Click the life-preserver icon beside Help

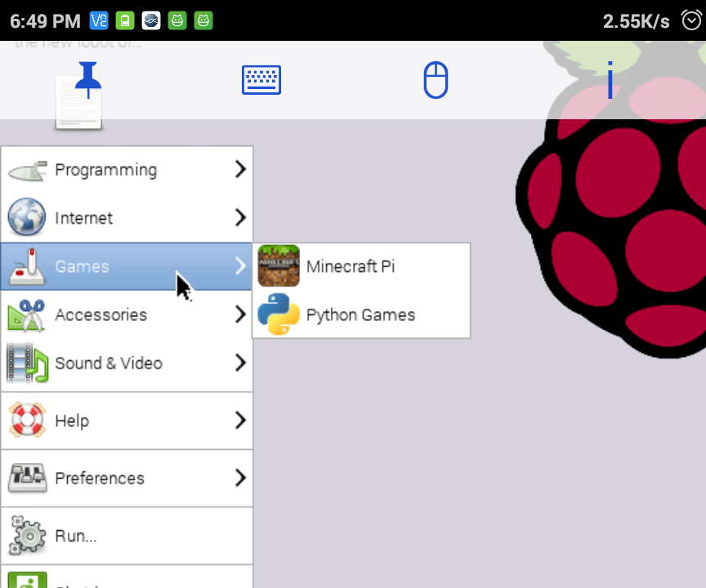pyautogui.click(x=27, y=421)
